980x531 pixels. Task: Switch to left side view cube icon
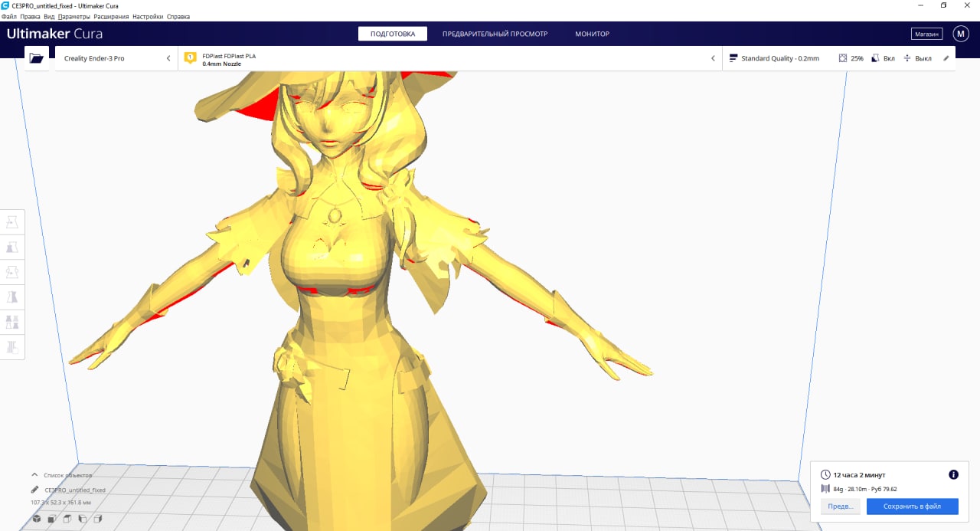82,519
